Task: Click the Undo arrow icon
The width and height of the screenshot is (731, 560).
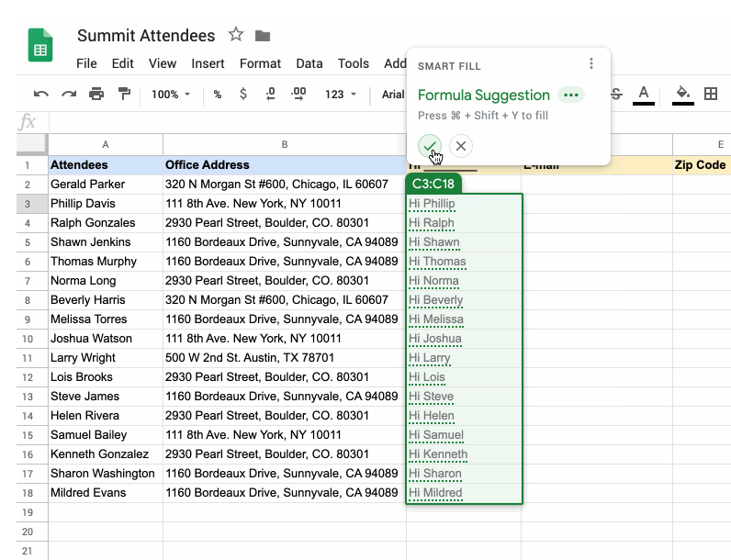Action: 41,95
